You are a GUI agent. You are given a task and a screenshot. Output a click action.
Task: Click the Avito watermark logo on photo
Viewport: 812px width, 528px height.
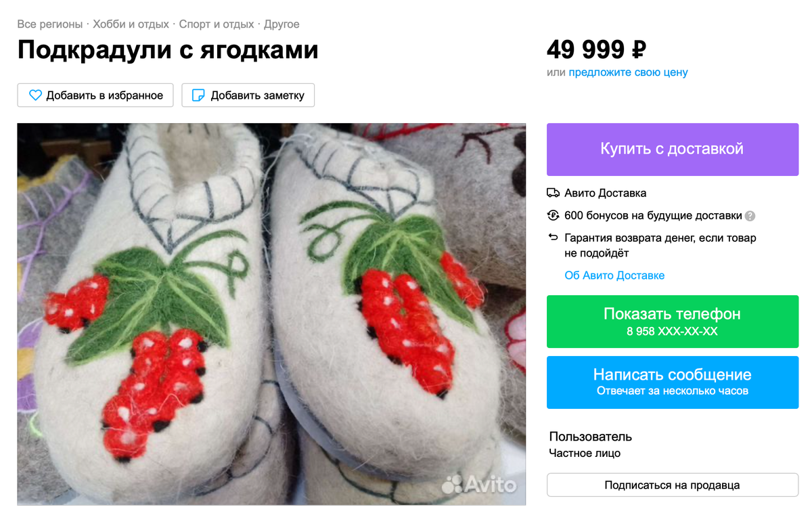click(x=479, y=485)
